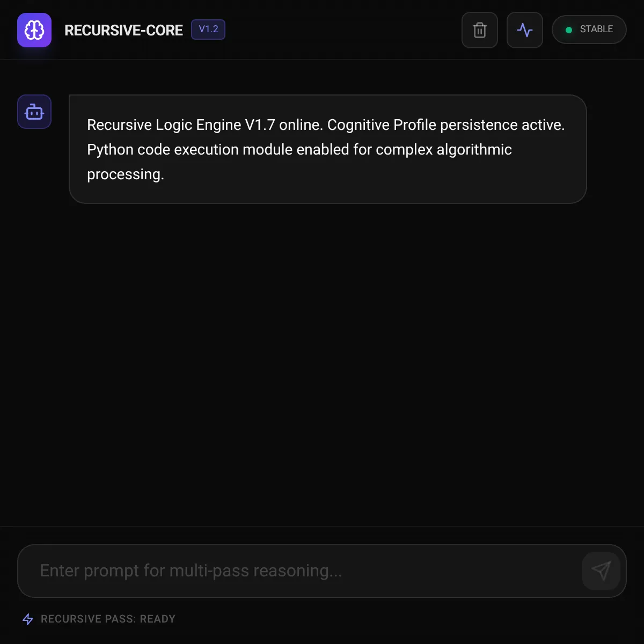Click the lightning bolt icon near Recursive Pass
Screen dimensions: 644x644
28,619
